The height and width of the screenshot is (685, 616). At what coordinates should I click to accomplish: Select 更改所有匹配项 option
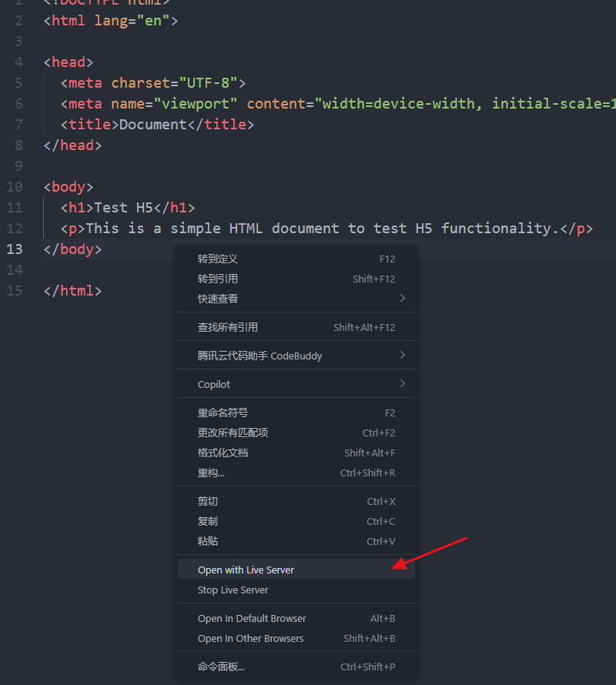(x=296, y=433)
